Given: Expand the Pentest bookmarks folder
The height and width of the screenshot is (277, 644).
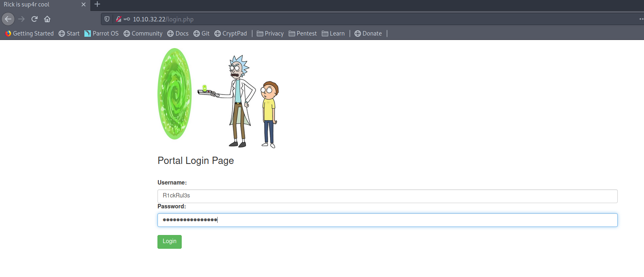Looking at the screenshot, I should [302, 34].
